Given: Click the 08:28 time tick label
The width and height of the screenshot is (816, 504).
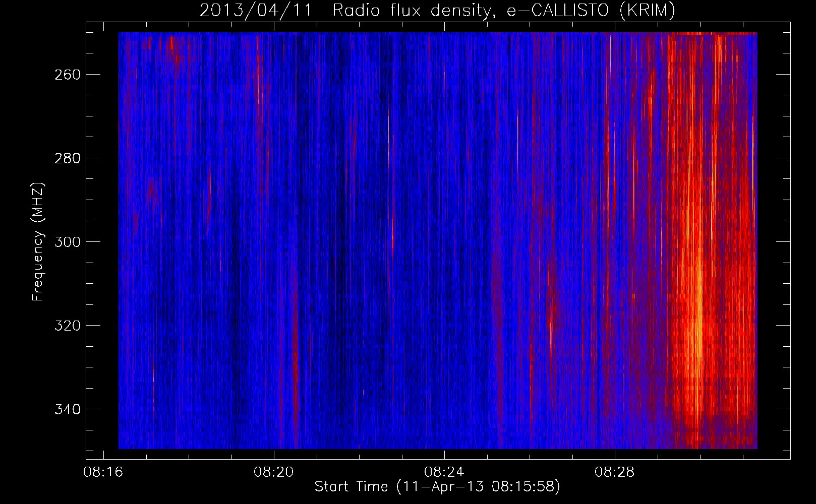Looking at the screenshot, I should tap(615, 472).
